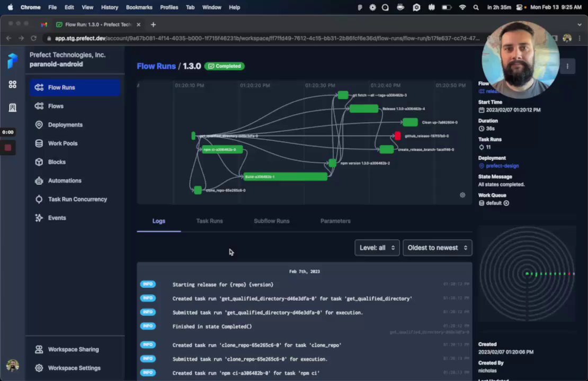Select the Release 1.3.0-a306482b-4 node

click(x=364, y=108)
